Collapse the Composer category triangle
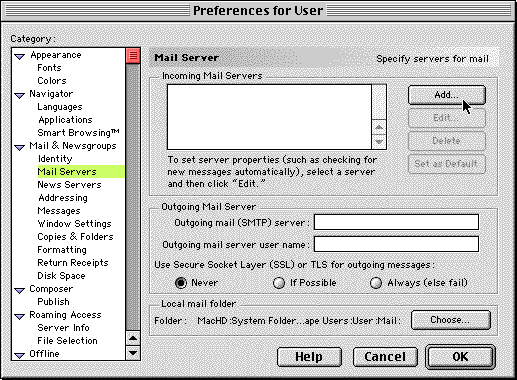This screenshot has width=517, height=380. pyautogui.click(x=20, y=291)
